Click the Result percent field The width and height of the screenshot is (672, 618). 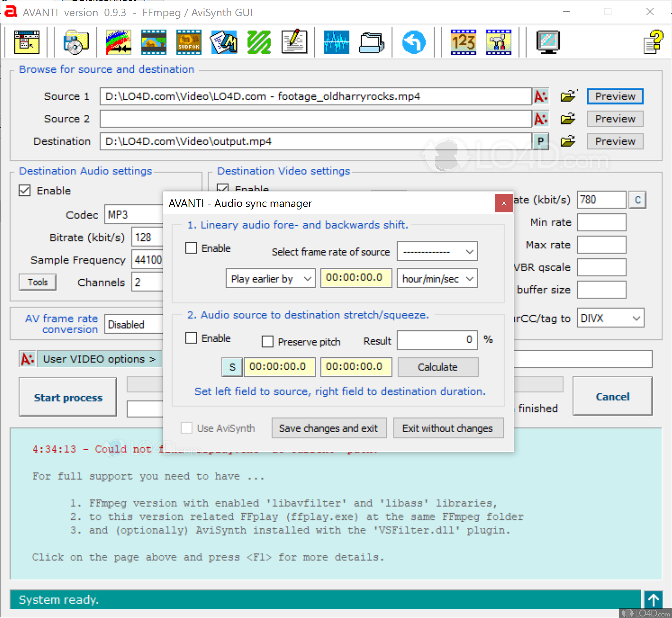click(437, 340)
